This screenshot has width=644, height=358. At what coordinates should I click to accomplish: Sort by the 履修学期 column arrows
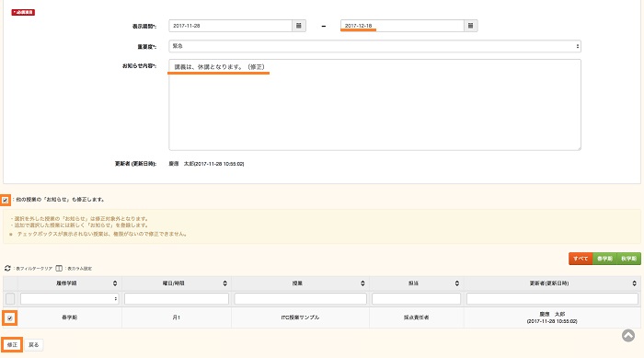[x=115, y=283]
